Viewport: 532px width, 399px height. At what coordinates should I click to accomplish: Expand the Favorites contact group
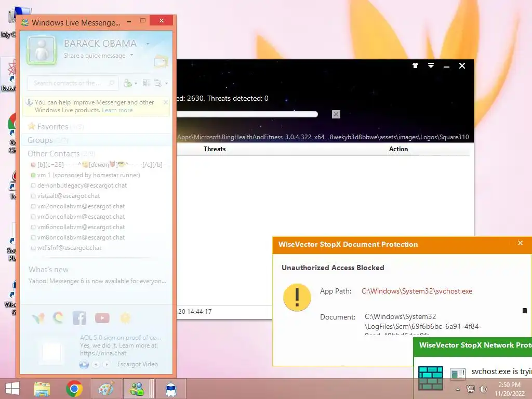[x=52, y=127]
